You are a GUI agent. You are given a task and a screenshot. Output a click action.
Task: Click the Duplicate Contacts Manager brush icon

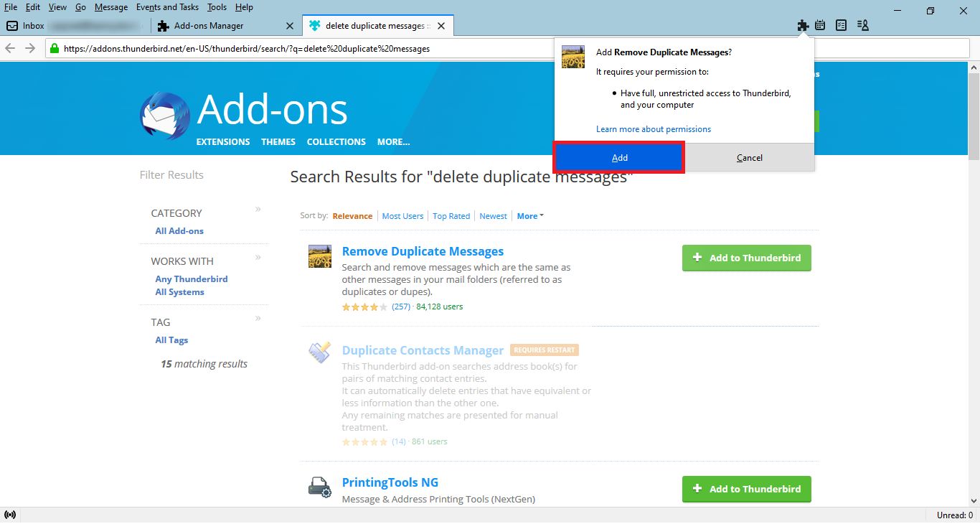[319, 352]
